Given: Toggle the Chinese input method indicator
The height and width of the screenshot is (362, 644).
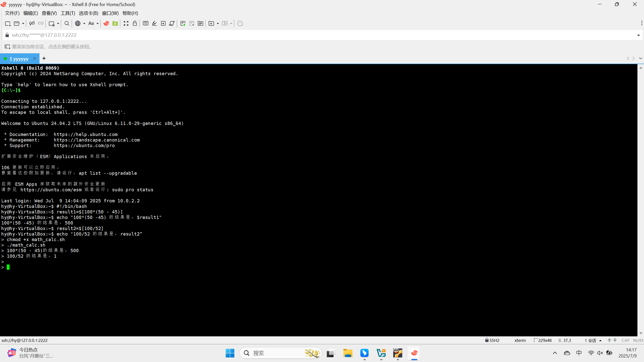Looking at the screenshot, I should tap(579, 353).
